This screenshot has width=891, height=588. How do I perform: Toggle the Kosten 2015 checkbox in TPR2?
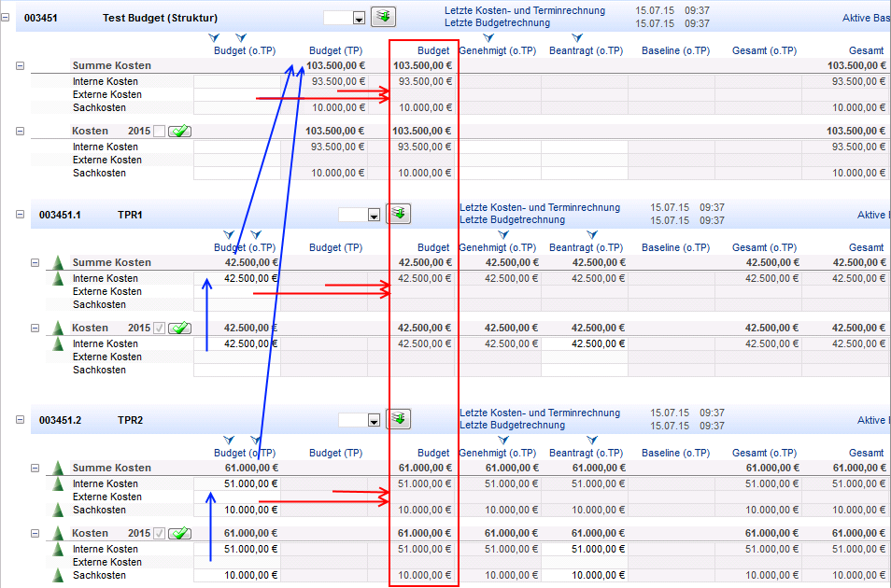click(x=159, y=534)
